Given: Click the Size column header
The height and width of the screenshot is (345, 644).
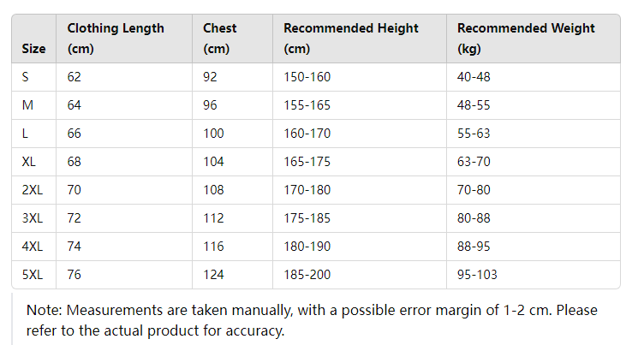Looking at the screenshot, I should tap(33, 49).
